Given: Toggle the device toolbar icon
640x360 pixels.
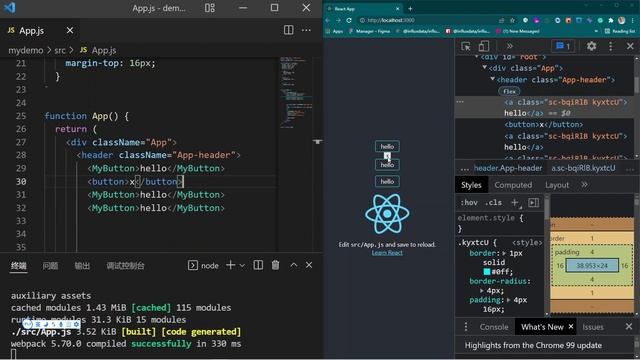Looking at the screenshot, I should (x=484, y=46).
